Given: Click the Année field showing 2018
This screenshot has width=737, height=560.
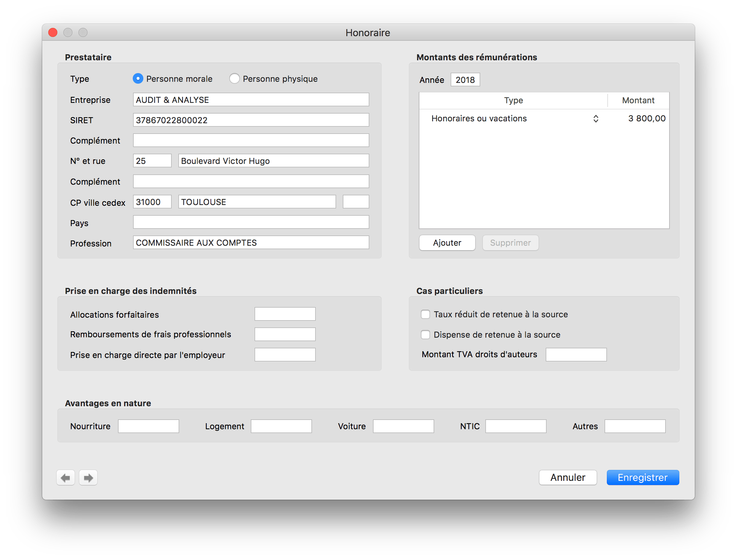Looking at the screenshot, I should tap(465, 80).
